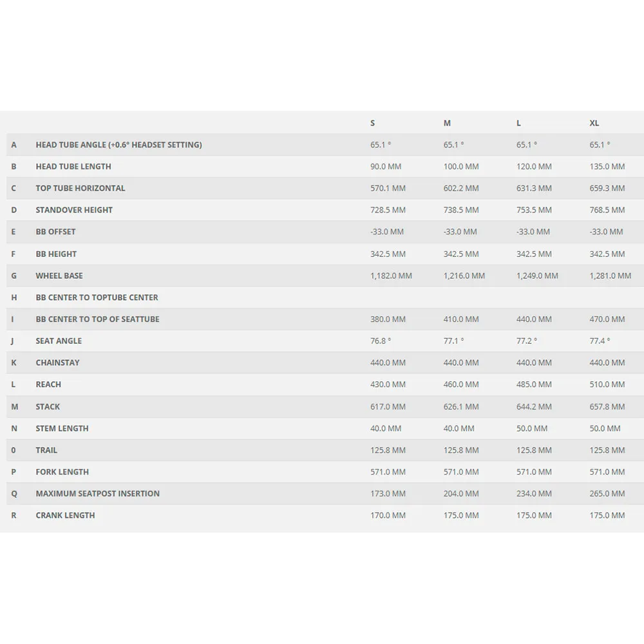Click Crank Length value 170.0 MM
The height and width of the screenshot is (644, 644).
coord(388,515)
